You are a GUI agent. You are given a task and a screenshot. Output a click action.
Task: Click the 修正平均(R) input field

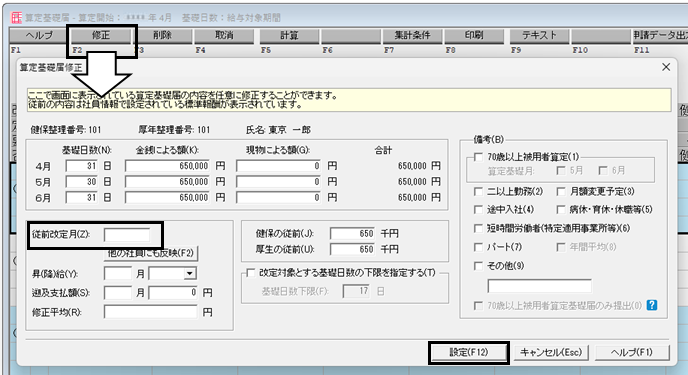[x=151, y=312]
